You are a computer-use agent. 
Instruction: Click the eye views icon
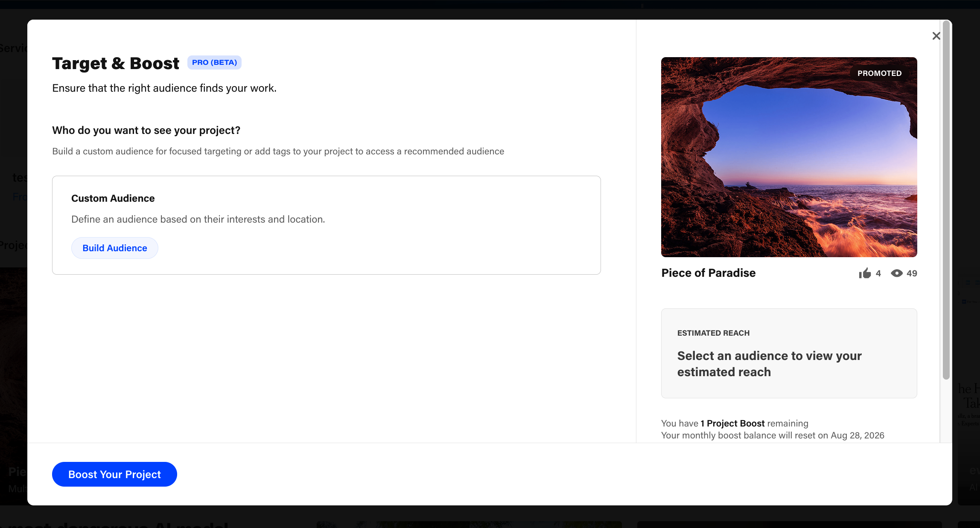897,273
